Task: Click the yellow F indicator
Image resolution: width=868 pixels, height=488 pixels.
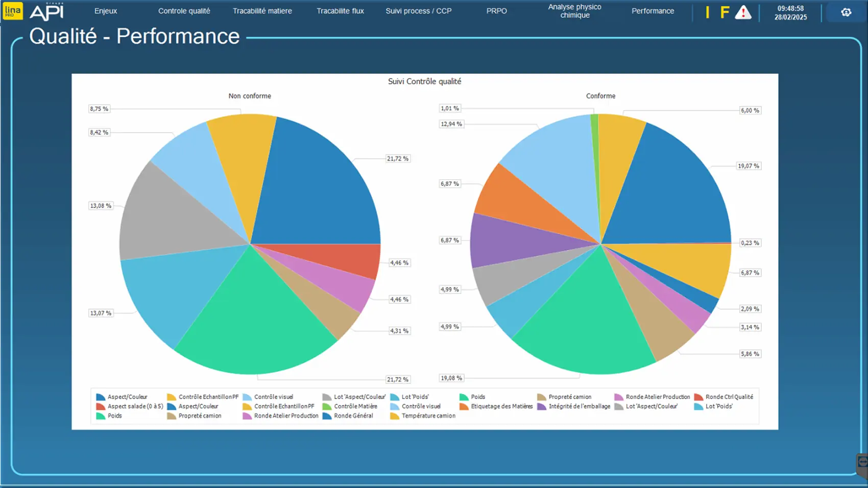Action: pyautogui.click(x=724, y=12)
